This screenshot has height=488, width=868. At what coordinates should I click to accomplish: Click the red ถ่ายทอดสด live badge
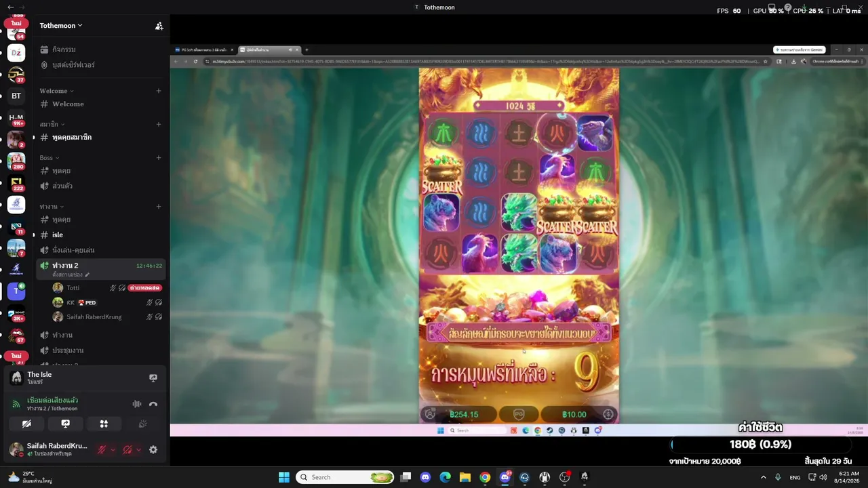144,288
